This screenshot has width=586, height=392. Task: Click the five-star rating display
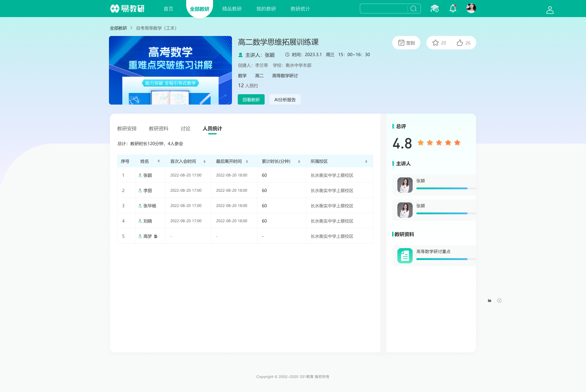pyautogui.click(x=439, y=143)
